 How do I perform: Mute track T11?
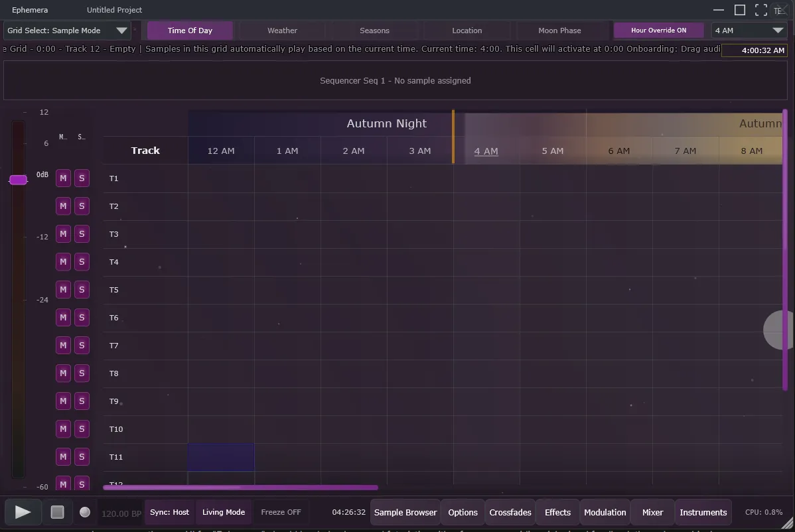pos(63,456)
